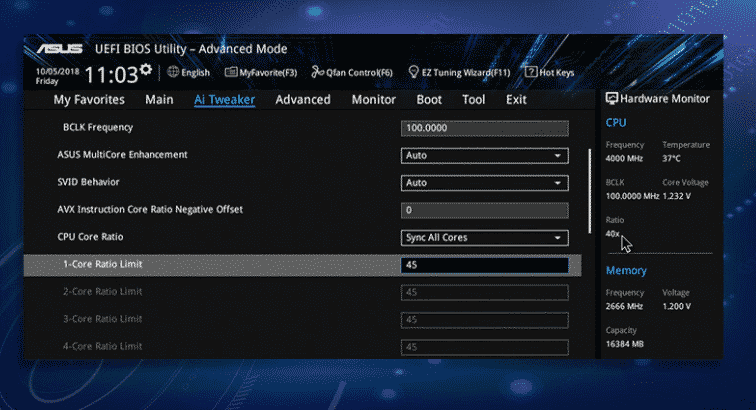
Task: Click the BCLK Frequency value field
Action: point(485,128)
